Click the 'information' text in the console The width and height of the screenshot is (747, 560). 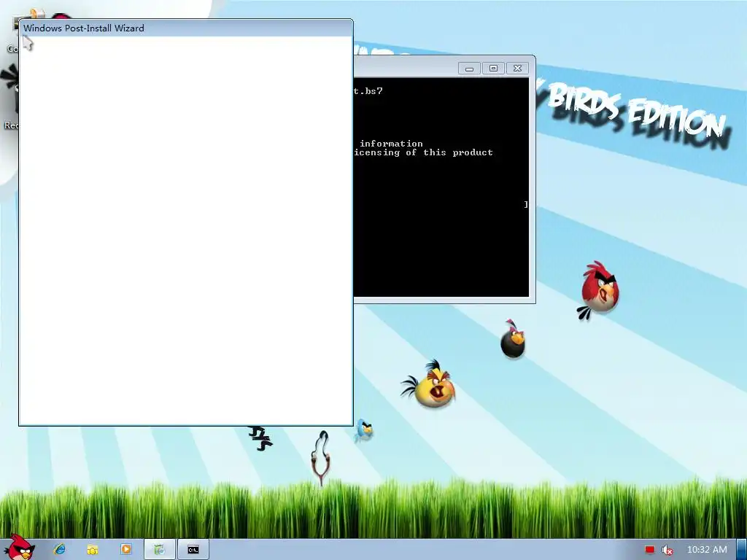[x=391, y=144]
